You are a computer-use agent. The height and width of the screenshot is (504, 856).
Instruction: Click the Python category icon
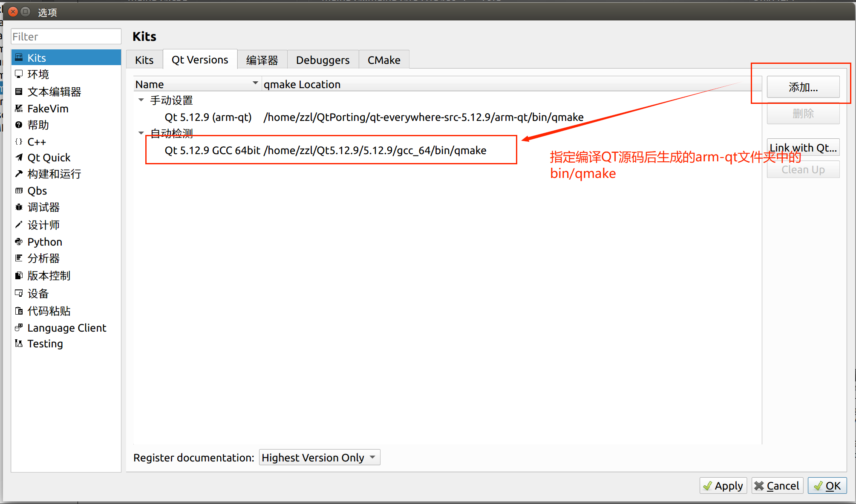(19, 242)
